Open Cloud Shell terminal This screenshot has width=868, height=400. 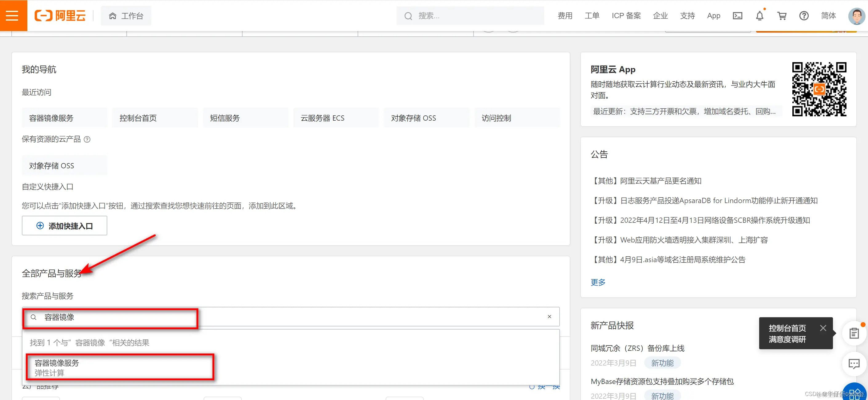[738, 15]
